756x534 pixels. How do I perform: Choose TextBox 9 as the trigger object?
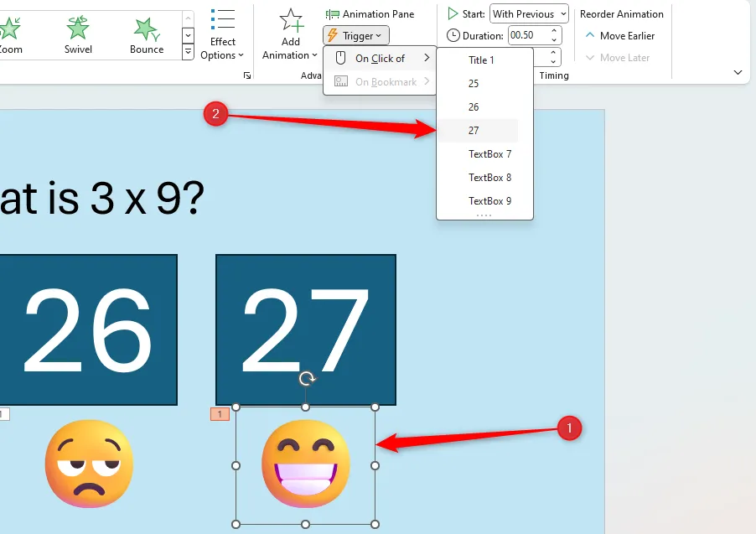coord(489,200)
